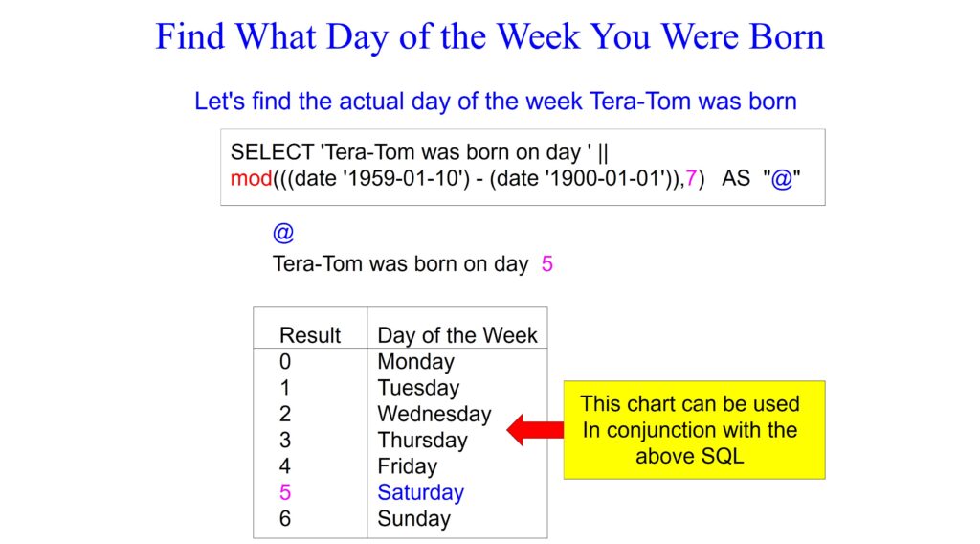980x544 pixels.
Task: Click the highlighted blue Saturday entry
Action: [x=420, y=492]
